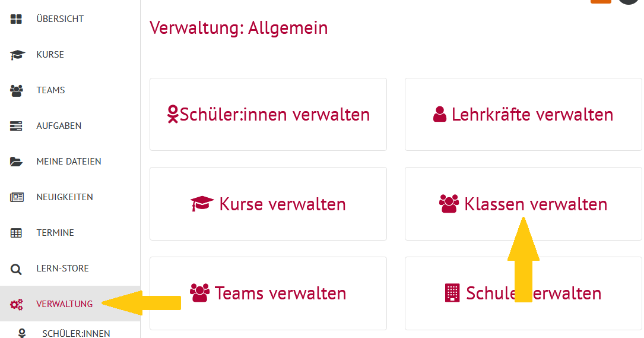Image resolution: width=644 pixels, height=338 pixels.
Task: Click the calendar table icon beside Termine
Action: coord(16,233)
